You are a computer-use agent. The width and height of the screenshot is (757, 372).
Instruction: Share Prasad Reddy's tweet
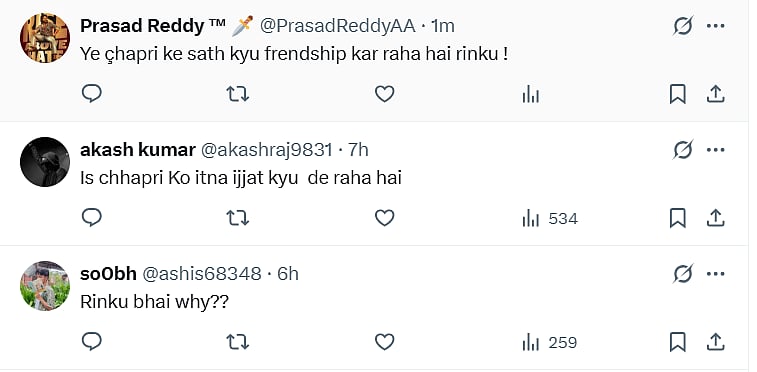coord(715,94)
